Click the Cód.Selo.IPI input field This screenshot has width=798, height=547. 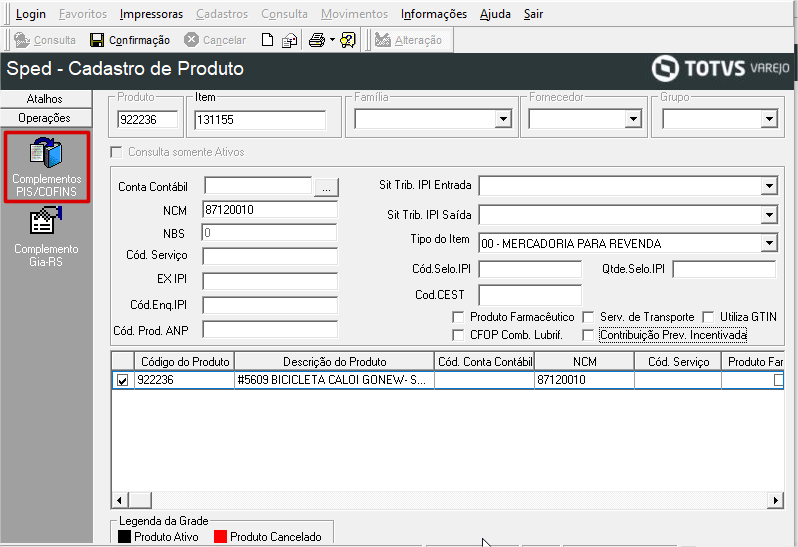coord(530,269)
